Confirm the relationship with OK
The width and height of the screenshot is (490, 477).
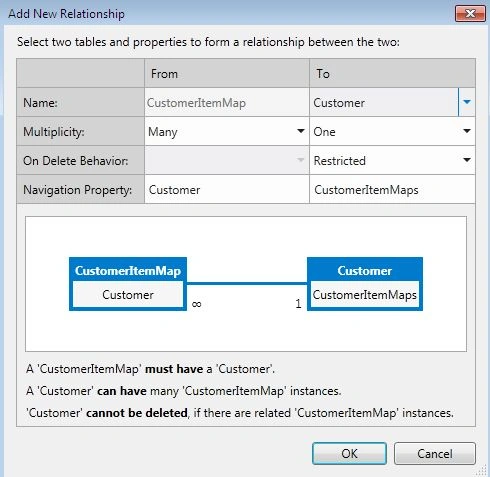coord(349,453)
